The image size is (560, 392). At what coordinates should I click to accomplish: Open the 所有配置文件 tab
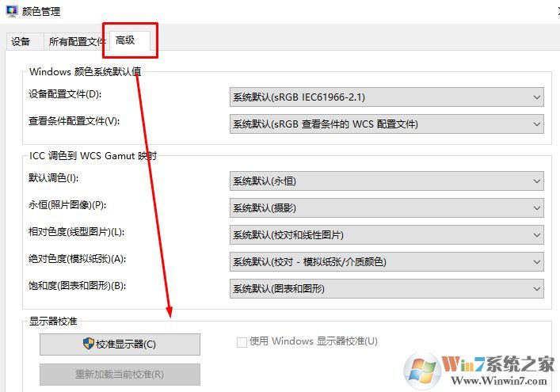(76, 41)
